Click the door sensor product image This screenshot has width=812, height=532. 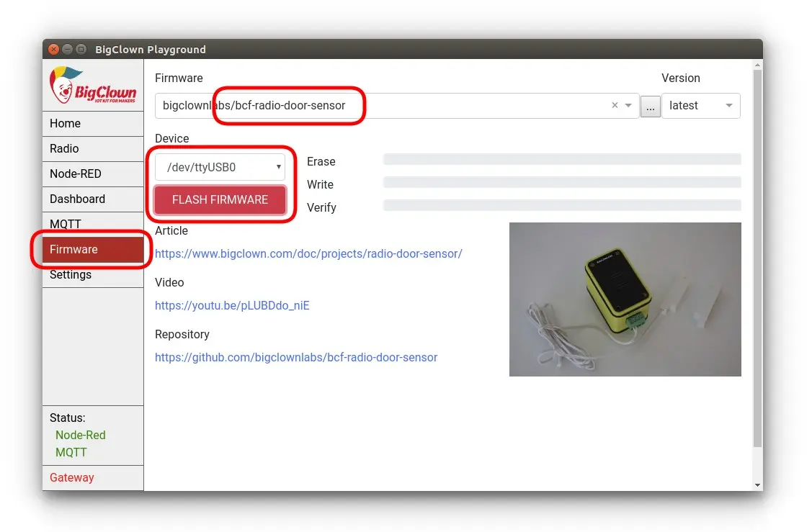(625, 299)
